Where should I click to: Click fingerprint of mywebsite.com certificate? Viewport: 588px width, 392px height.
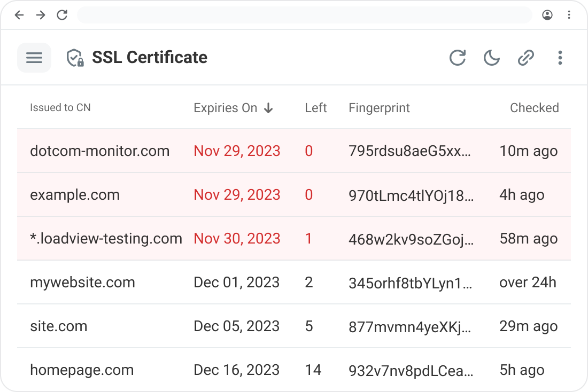tap(411, 283)
